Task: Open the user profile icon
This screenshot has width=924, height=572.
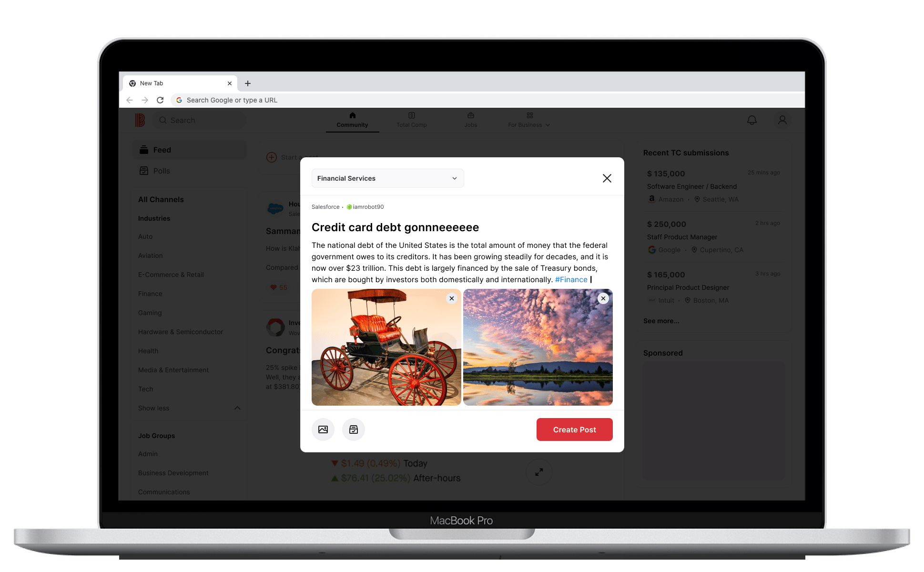Action: pos(782,120)
